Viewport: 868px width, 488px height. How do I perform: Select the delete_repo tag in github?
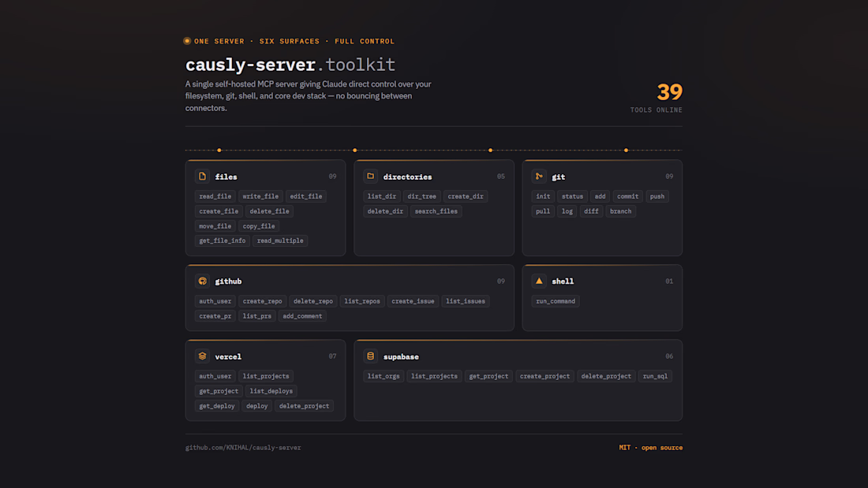pos(313,301)
